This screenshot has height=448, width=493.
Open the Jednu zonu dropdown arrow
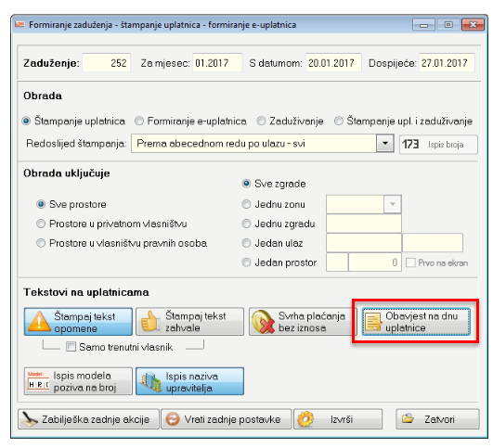pos(393,204)
